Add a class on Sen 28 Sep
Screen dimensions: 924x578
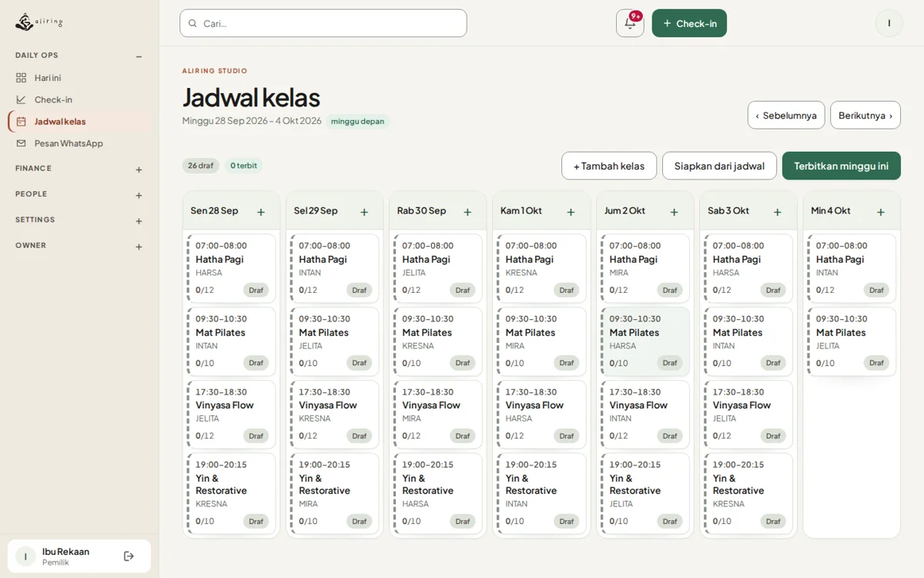[261, 212]
